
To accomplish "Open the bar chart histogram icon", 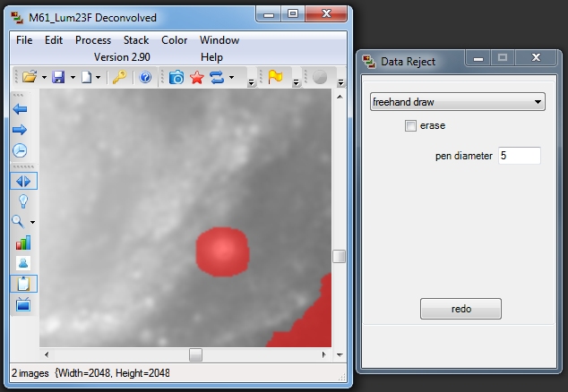I will click(x=23, y=243).
